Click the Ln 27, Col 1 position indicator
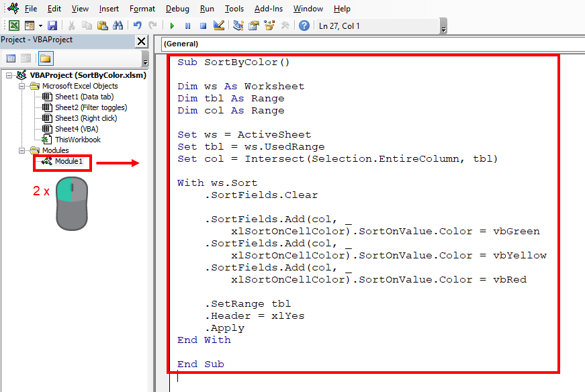 point(339,26)
